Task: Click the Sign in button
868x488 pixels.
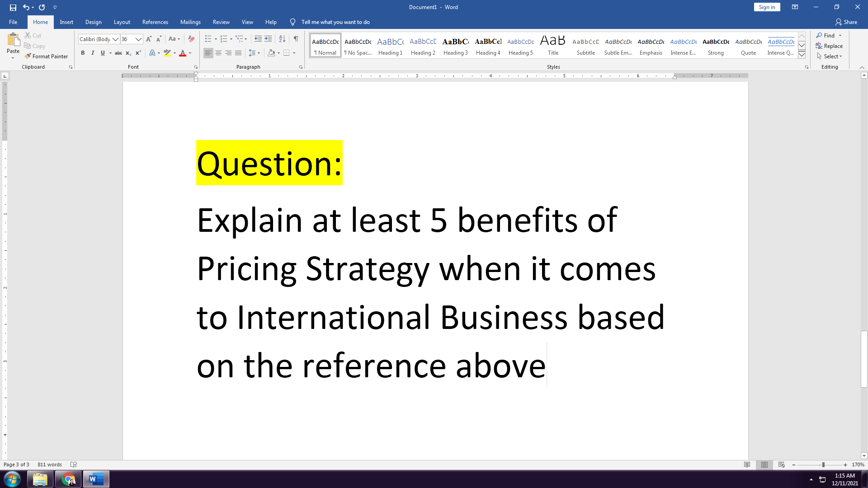Action: click(767, 7)
